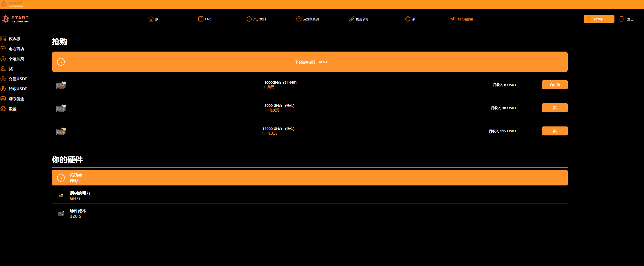Click the logout arrow icon
This screenshot has width=644, height=266.
click(622, 19)
